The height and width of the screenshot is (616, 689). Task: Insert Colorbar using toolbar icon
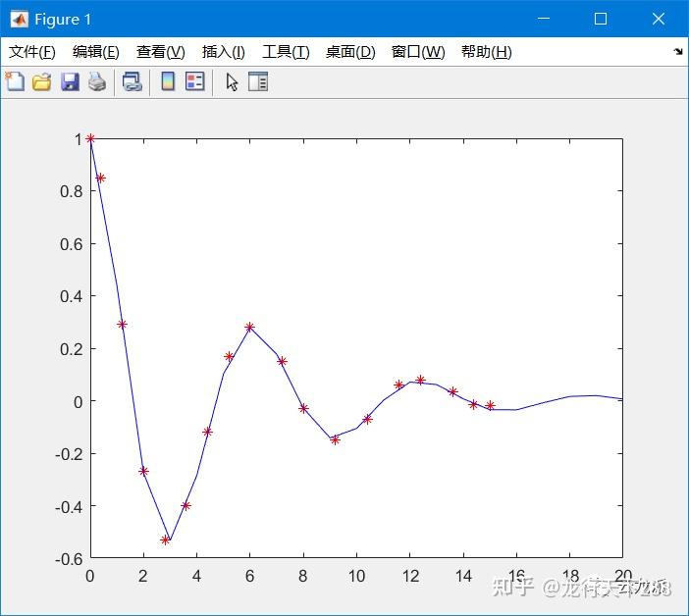[168, 81]
